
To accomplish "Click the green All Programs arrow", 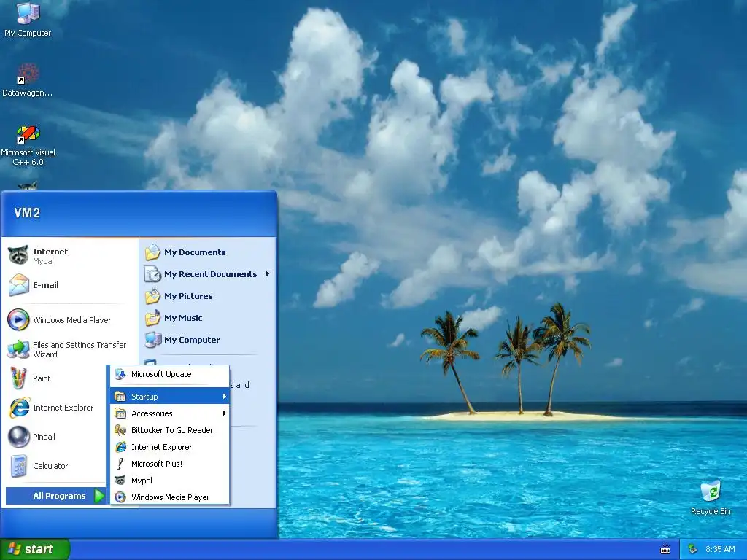I will click(99, 496).
